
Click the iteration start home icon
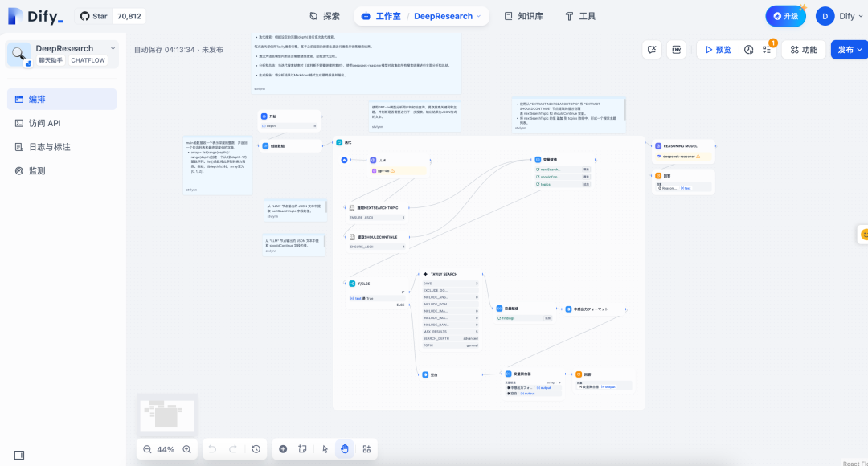(344, 160)
